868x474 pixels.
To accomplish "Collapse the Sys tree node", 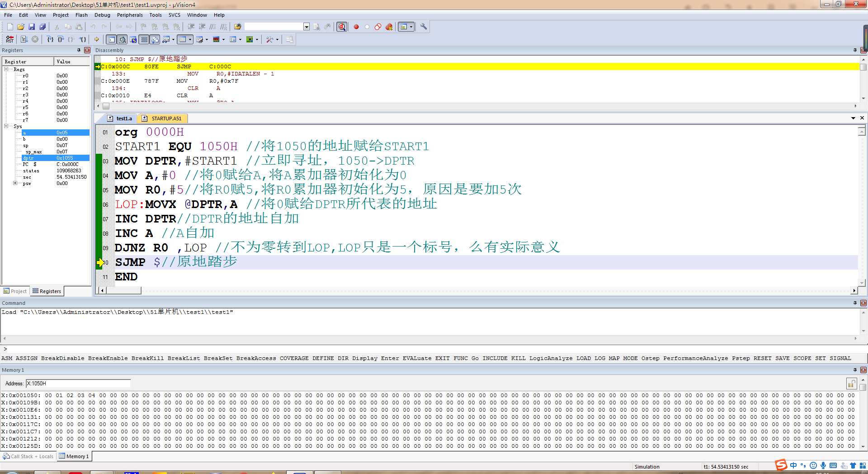I will 6,126.
